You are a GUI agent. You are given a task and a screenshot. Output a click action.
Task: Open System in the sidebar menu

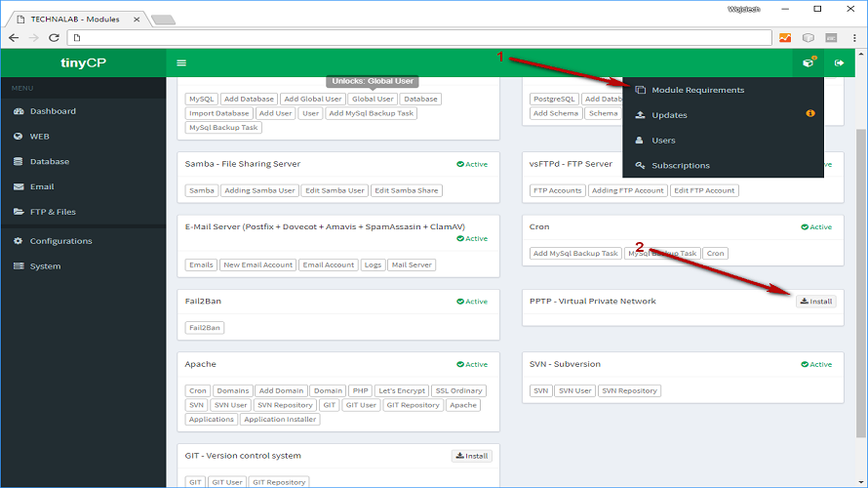[x=45, y=266]
